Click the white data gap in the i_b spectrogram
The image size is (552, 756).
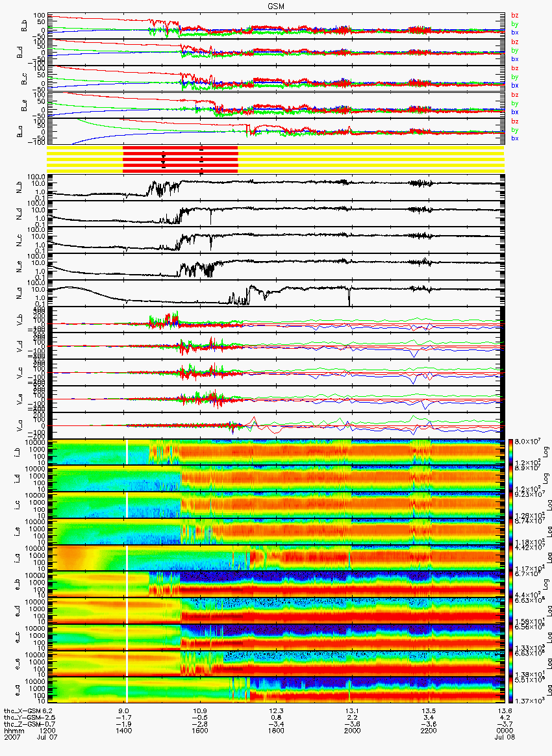(x=127, y=452)
